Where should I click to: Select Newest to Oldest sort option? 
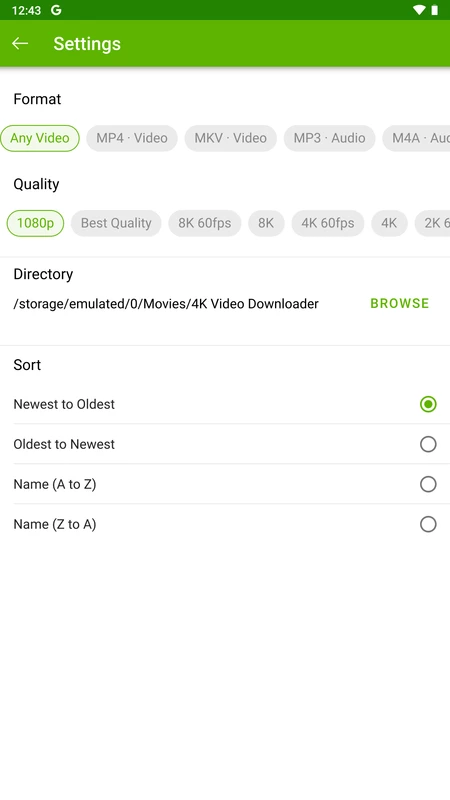click(225, 404)
